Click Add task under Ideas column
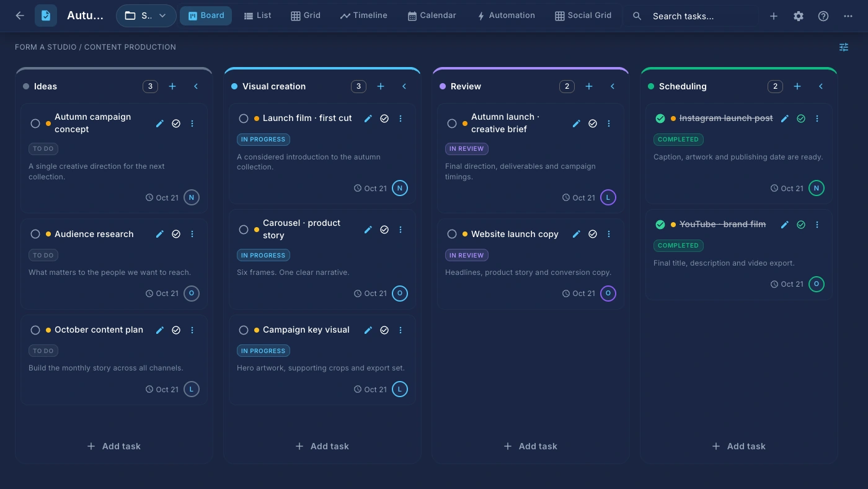The height and width of the screenshot is (489, 868). tap(114, 446)
